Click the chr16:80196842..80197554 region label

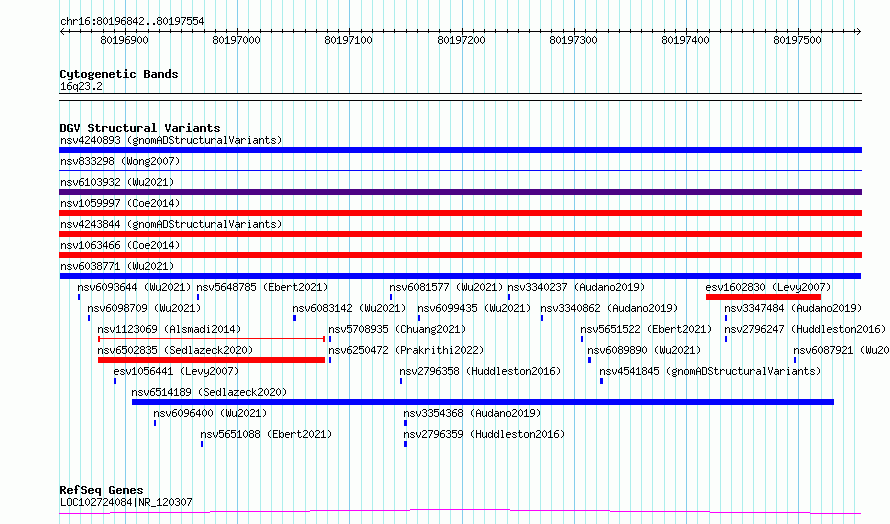tap(132, 22)
